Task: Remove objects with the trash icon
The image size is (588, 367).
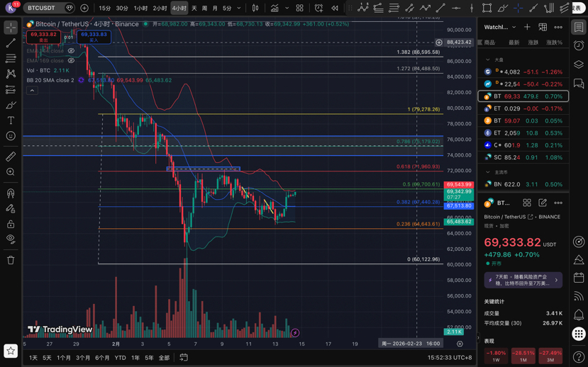Action: point(11,260)
